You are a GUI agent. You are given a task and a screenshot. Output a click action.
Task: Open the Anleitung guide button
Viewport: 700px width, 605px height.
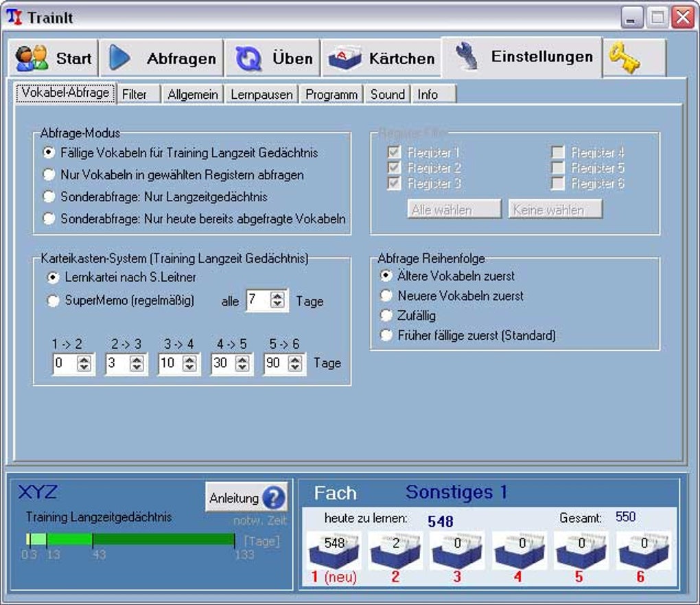pyautogui.click(x=246, y=497)
